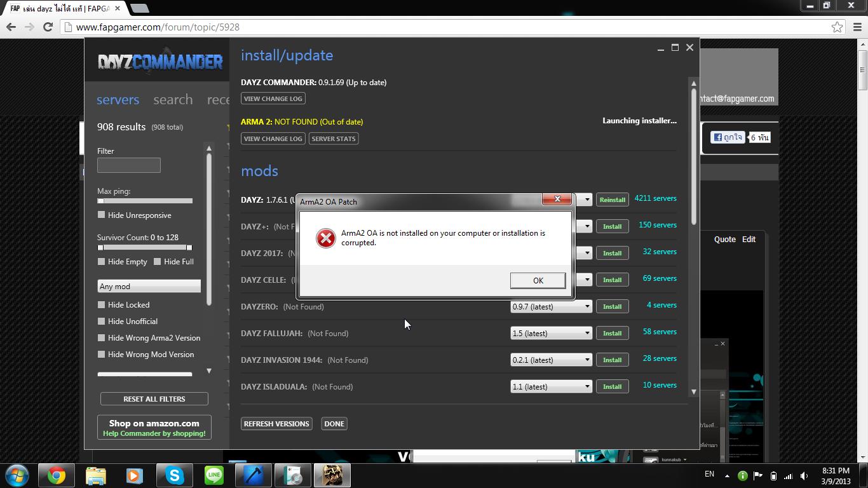Click OK in the error dialog

click(538, 280)
